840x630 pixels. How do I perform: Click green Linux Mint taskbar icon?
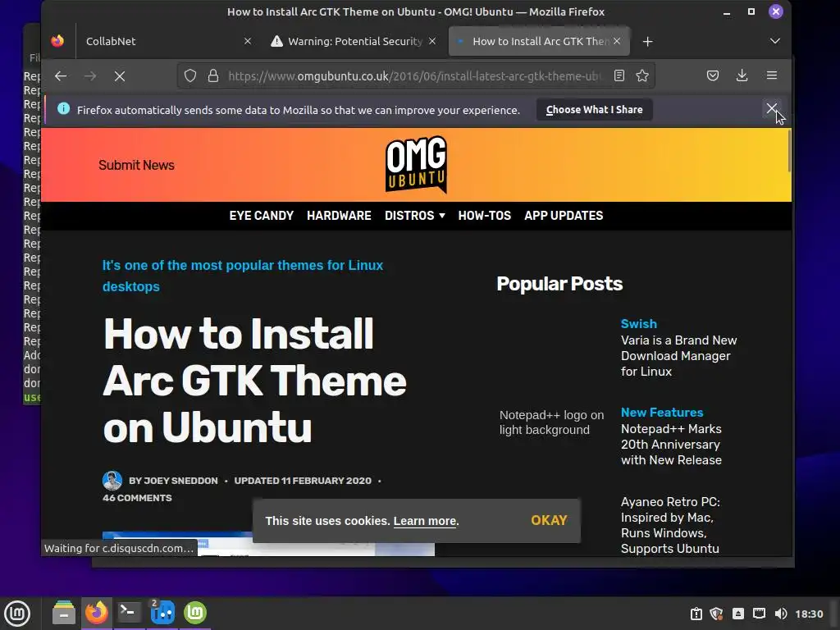click(195, 612)
